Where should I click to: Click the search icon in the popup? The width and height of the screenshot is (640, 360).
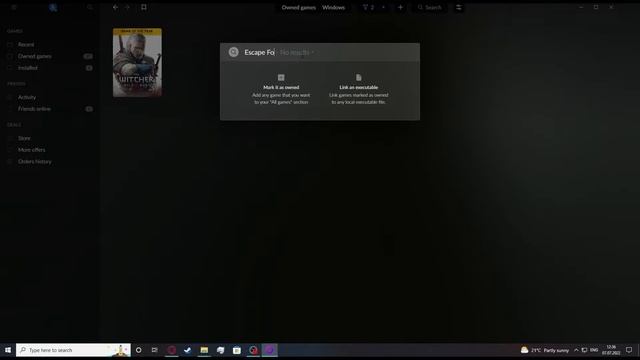233,52
